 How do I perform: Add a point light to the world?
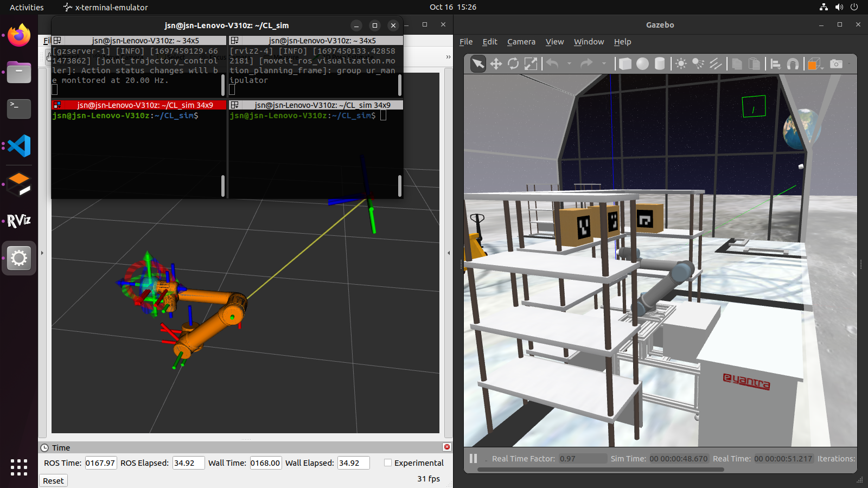(681, 64)
